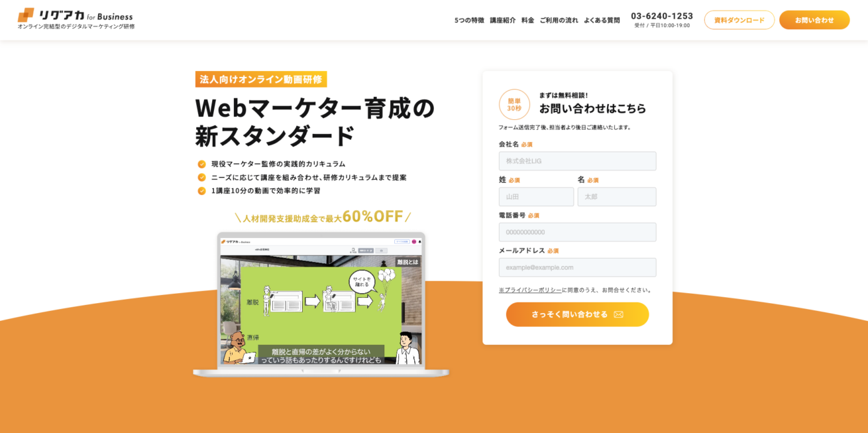Click the リグアカ for Business logo
This screenshot has height=433, width=868.
pyautogui.click(x=76, y=19)
